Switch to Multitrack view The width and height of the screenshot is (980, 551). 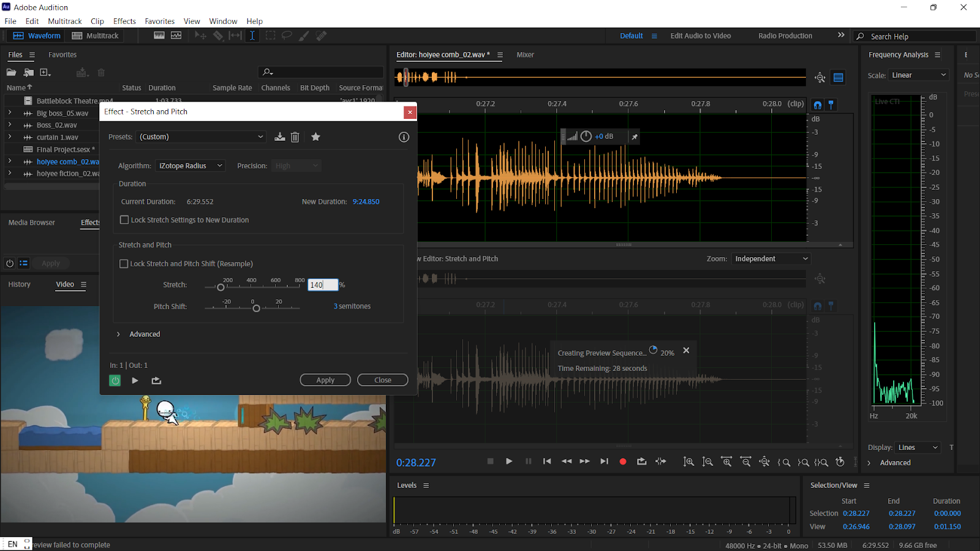click(96, 36)
